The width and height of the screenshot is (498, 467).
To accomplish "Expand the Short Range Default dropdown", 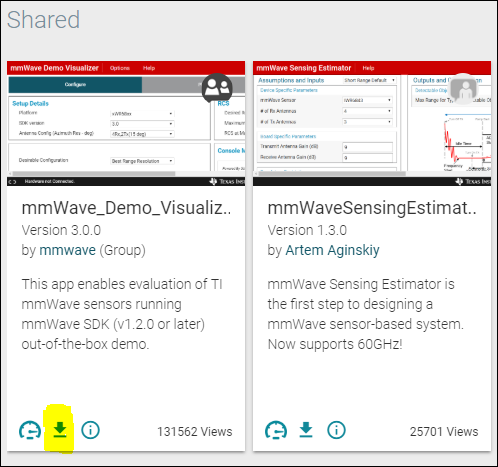I will [x=370, y=80].
